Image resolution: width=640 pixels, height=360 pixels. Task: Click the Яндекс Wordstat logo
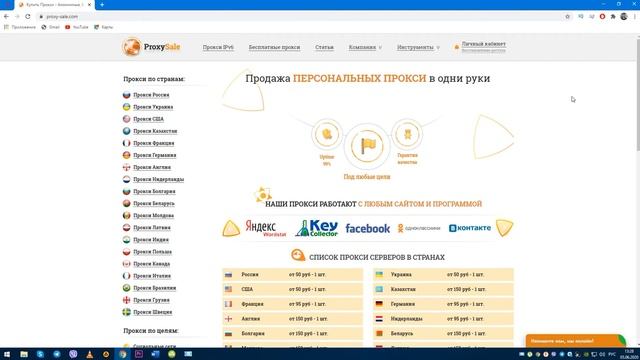click(266, 228)
